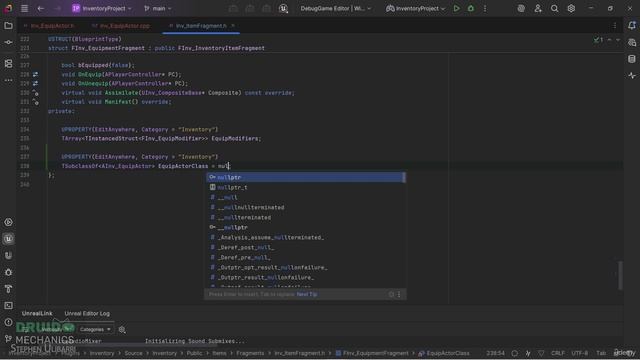Open the main hamburger menu
The width and height of the screenshot is (640, 360).
(24, 8)
